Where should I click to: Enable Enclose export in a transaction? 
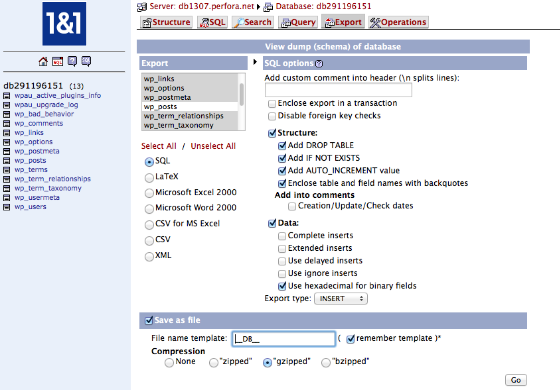(272, 104)
